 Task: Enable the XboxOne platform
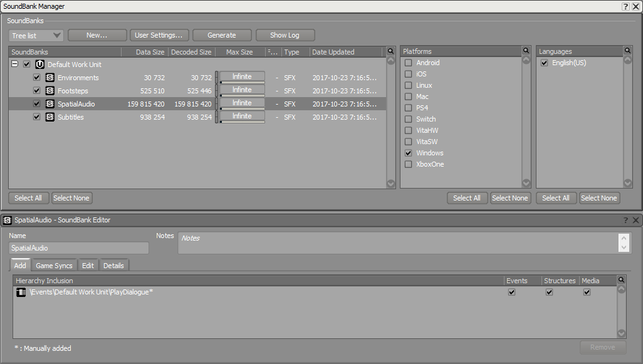point(409,164)
